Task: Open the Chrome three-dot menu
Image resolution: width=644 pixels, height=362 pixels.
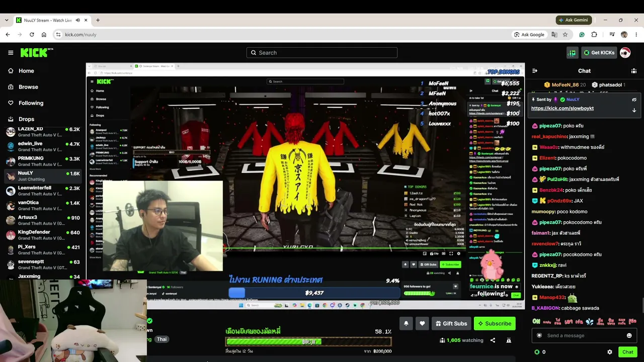Action: (x=636, y=35)
